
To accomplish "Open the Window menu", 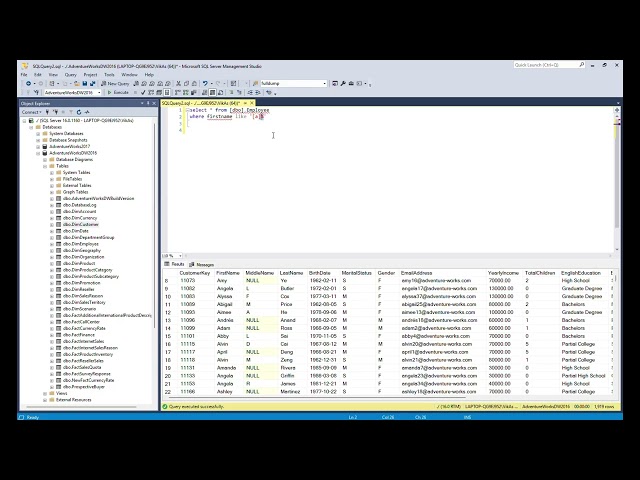I will 129,75.
